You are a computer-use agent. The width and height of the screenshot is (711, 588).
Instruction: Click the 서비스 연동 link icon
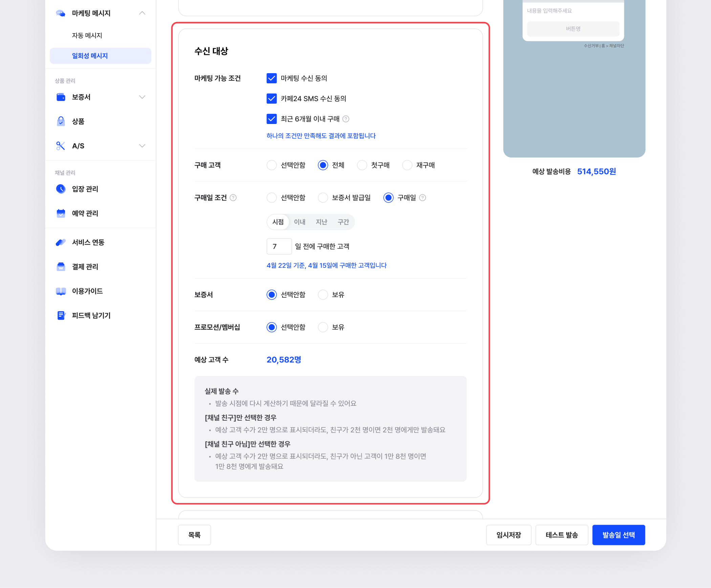pyautogui.click(x=61, y=242)
